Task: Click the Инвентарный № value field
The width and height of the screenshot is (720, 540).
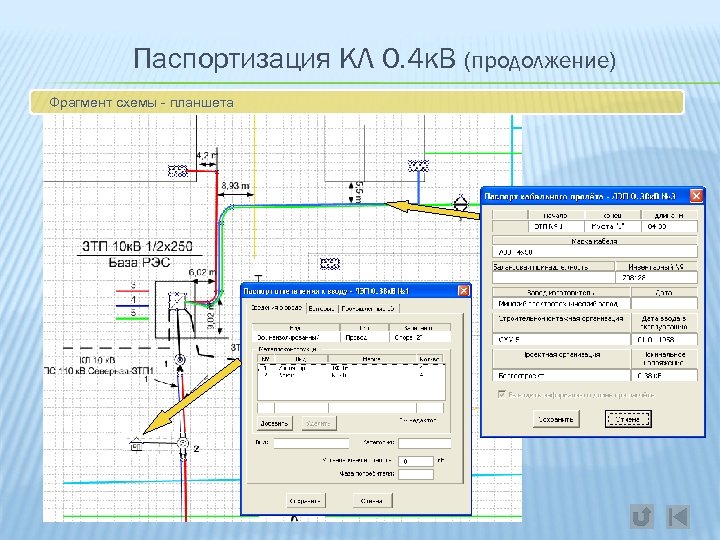Action: tap(656, 277)
